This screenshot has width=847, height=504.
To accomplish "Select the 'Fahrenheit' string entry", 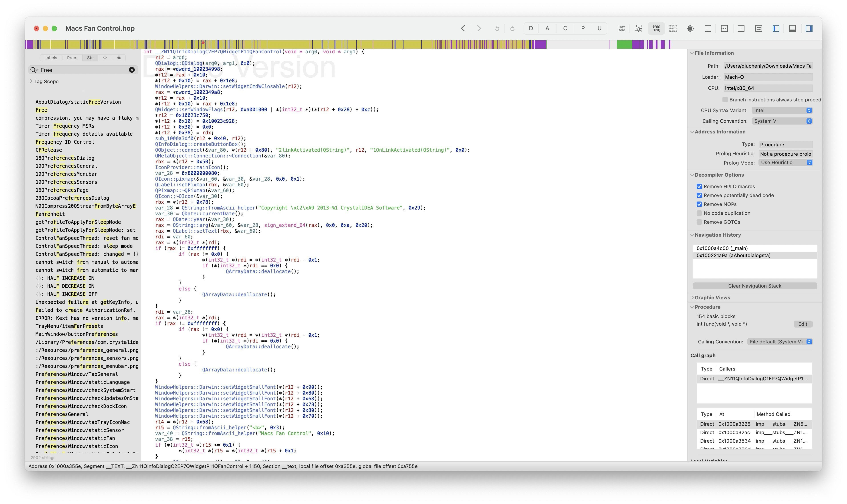I will click(x=50, y=214).
